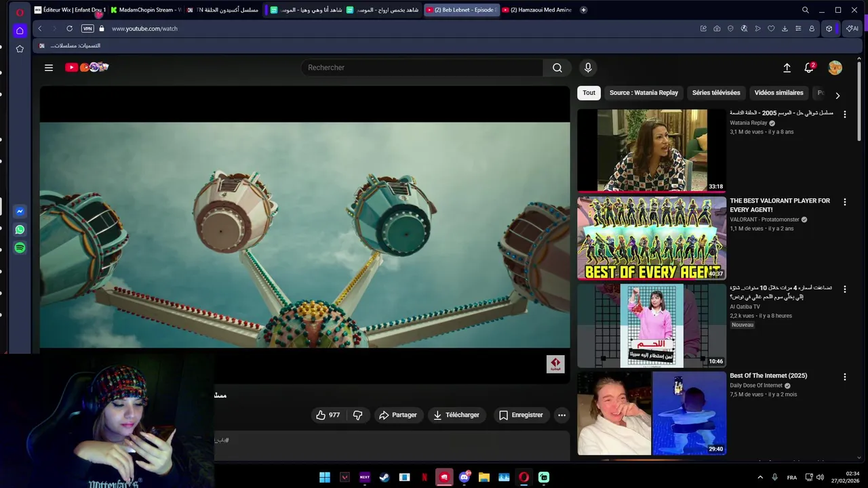Open options for Watania Replay video

(x=844, y=115)
